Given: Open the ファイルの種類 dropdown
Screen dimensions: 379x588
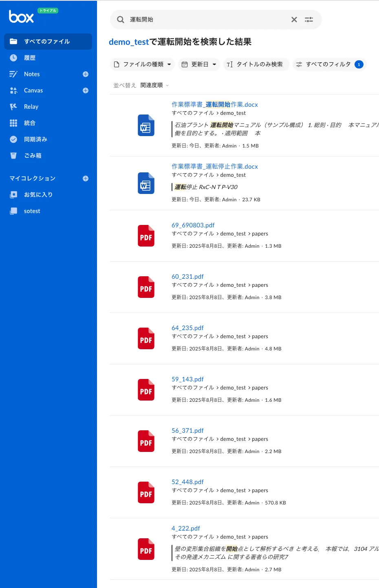Looking at the screenshot, I should (142, 64).
